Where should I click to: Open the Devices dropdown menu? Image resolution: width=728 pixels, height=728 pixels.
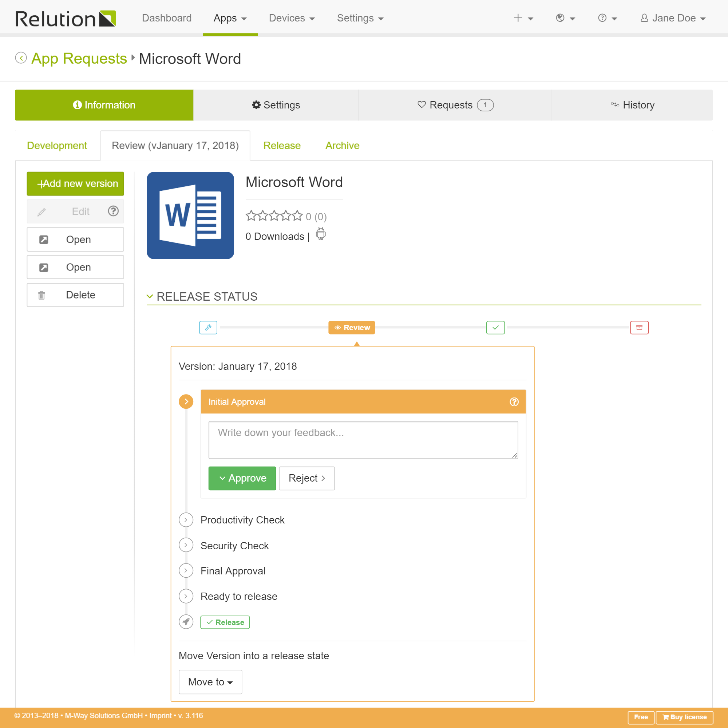[x=292, y=18]
